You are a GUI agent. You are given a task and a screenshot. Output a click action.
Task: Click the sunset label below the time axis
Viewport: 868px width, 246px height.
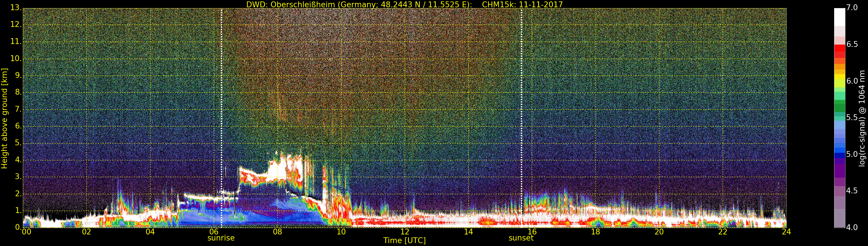(521, 238)
